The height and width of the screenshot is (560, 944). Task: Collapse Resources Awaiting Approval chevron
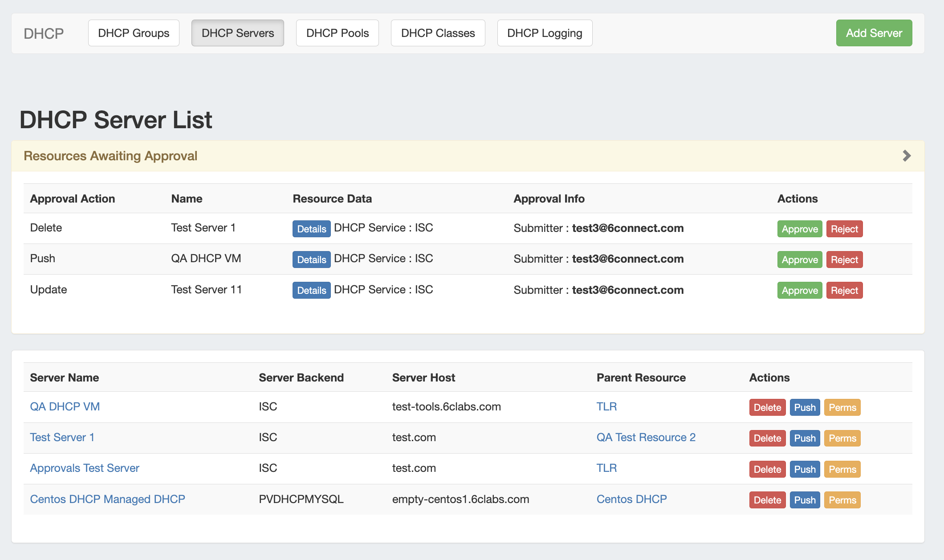906,156
